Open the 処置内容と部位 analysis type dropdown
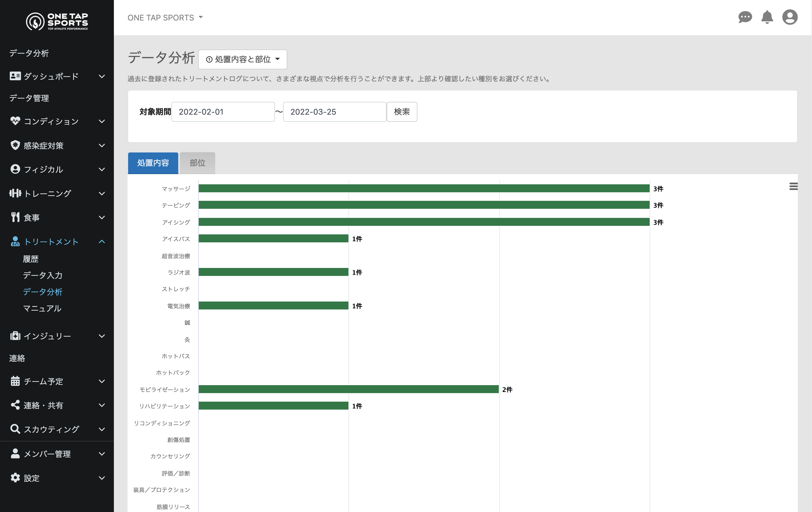812x512 pixels. (243, 59)
